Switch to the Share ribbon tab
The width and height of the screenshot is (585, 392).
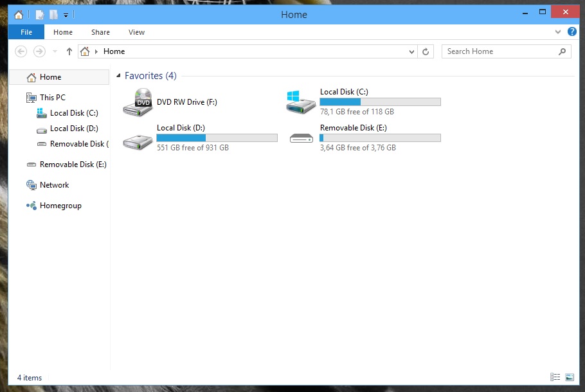100,32
